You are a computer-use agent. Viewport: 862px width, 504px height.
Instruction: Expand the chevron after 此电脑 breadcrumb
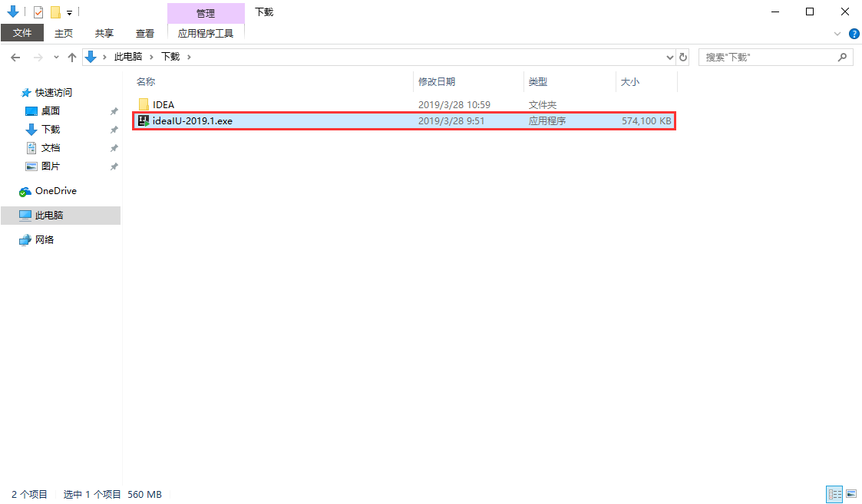[x=151, y=57]
